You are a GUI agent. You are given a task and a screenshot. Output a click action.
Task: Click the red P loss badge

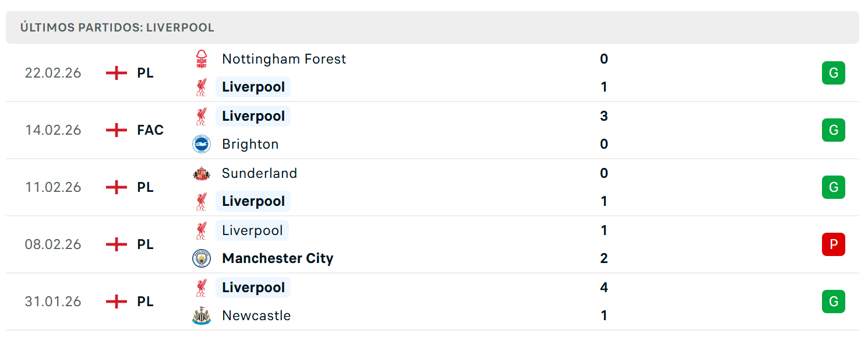coord(834,244)
